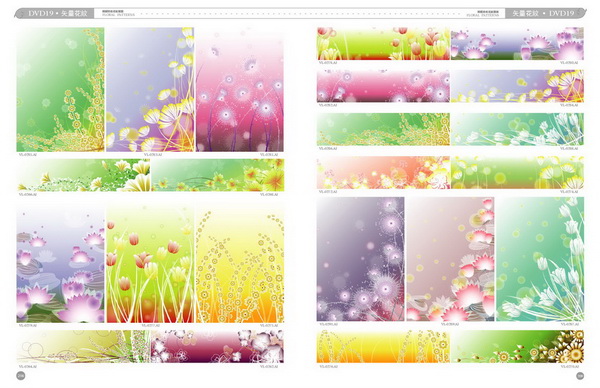
Task: Open the tall teal white-tulip thumbnail
Action: pyautogui.click(x=540, y=259)
